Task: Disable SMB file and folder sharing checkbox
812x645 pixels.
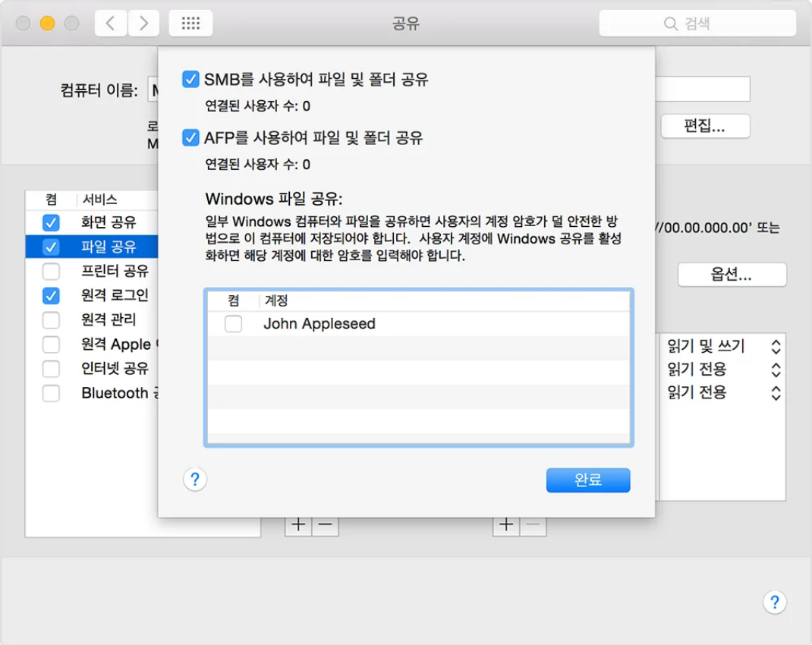Action: click(x=191, y=79)
